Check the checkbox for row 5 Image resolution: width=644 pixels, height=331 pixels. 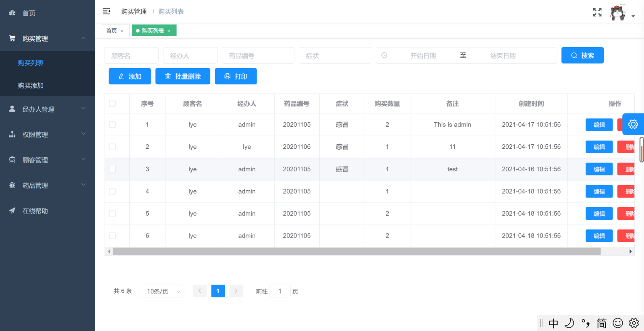point(112,214)
